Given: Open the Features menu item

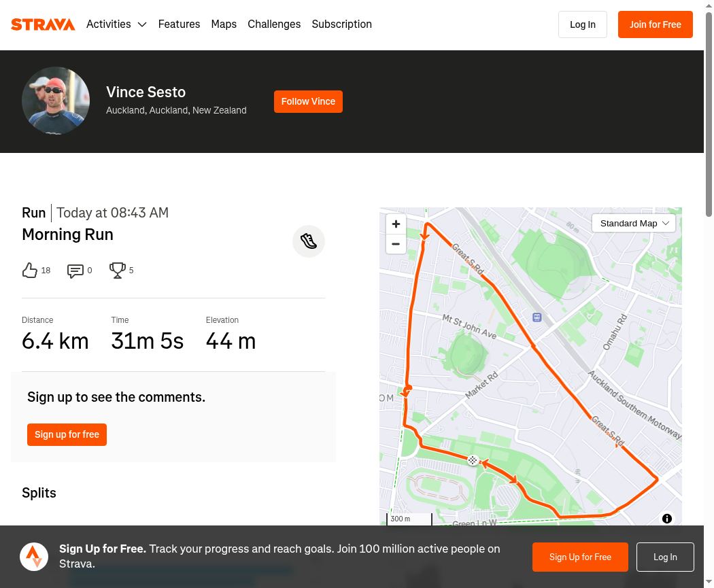Looking at the screenshot, I should point(179,24).
